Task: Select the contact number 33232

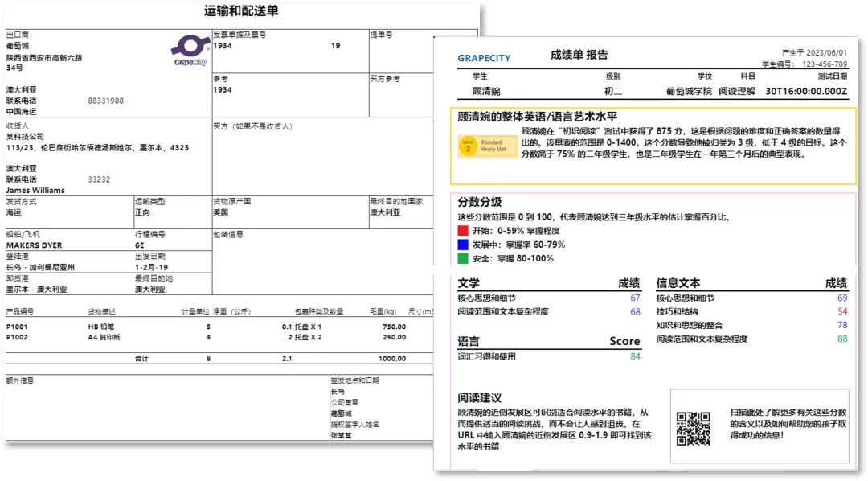Action: 99,179
